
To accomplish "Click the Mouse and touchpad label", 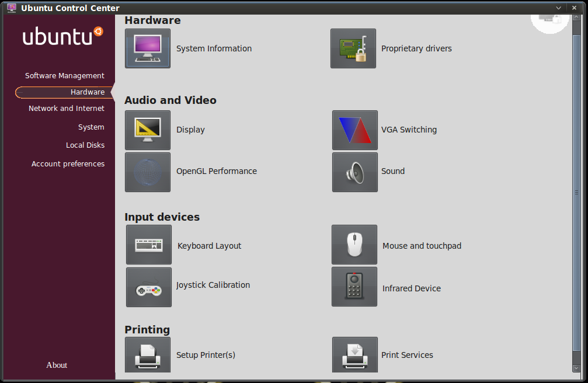I will click(x=422, y=246).
